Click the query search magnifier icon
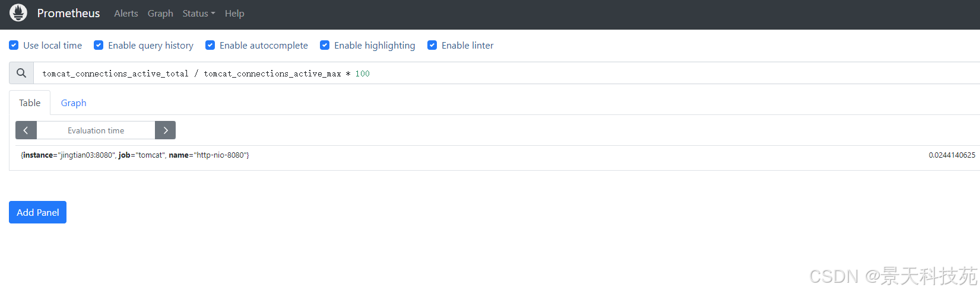The width and height of the screenshot is (980, 294). pyautogui.click(x=21, y=73)
